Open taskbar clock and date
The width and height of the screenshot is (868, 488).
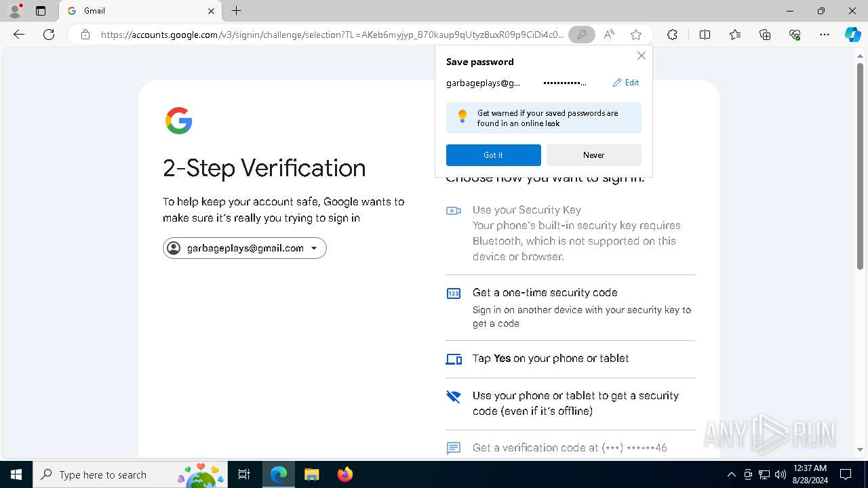[x=809, y=474]
